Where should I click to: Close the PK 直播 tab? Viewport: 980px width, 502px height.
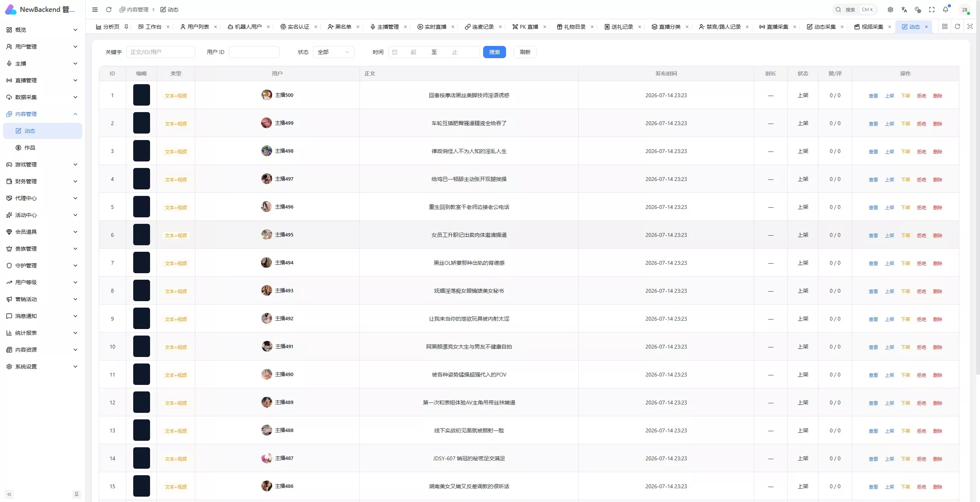point(544,27)
